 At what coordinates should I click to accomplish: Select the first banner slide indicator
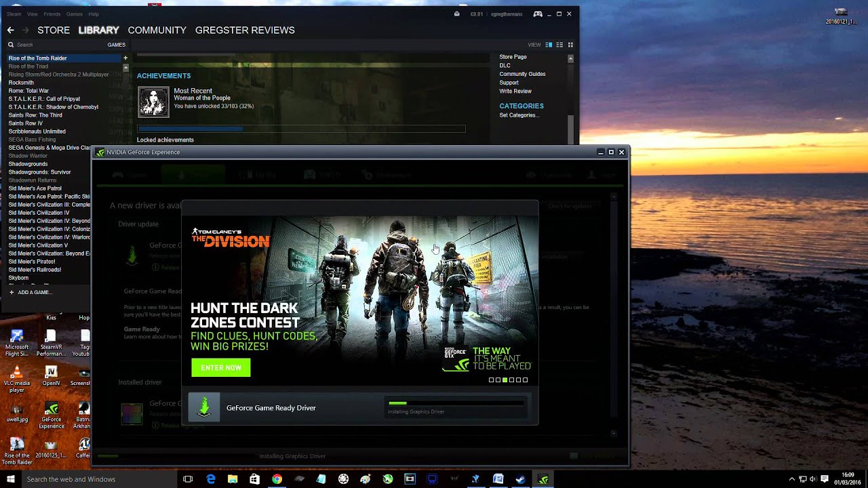click(491, 380)
